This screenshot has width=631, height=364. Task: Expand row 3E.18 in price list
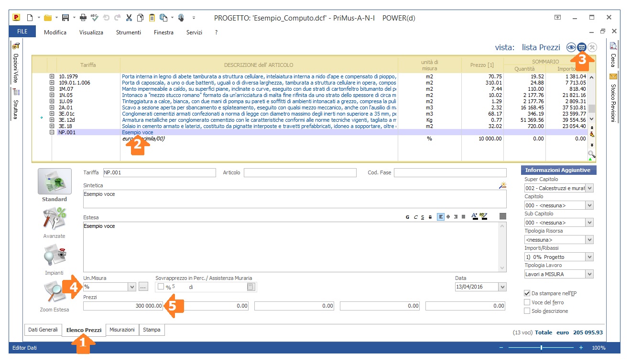click(52, 126)
